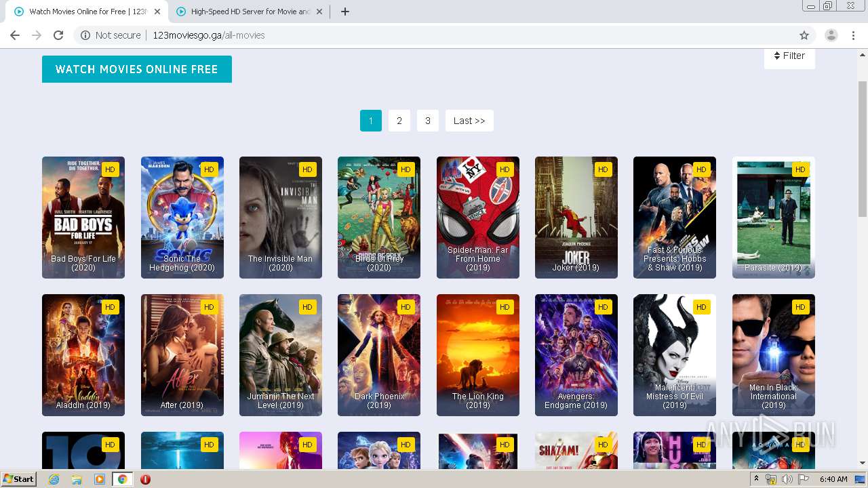Click scrollbar down arrow

(x=863, y=463)
